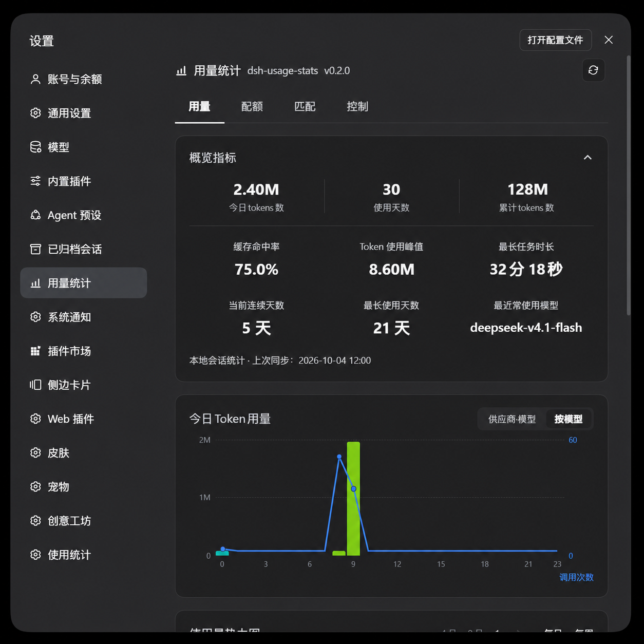
Task: Click the 30 使用天数 value
Action: pos(391,190)
